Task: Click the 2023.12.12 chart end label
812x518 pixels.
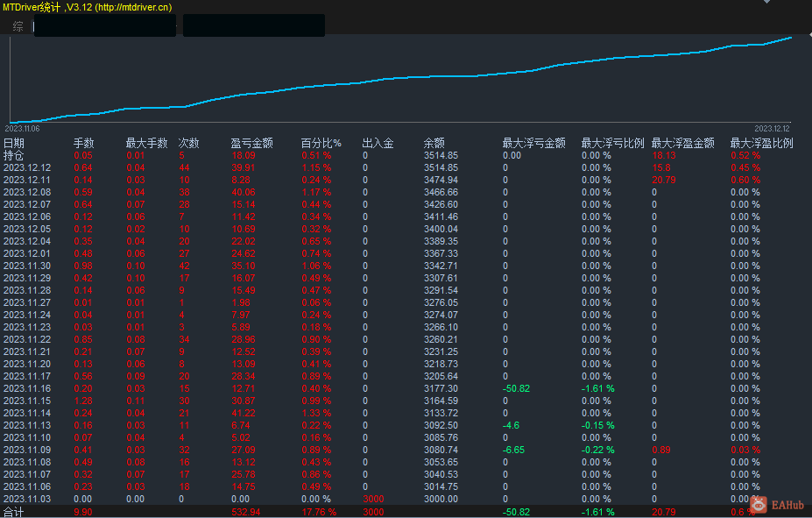Action: coord(772,129)
